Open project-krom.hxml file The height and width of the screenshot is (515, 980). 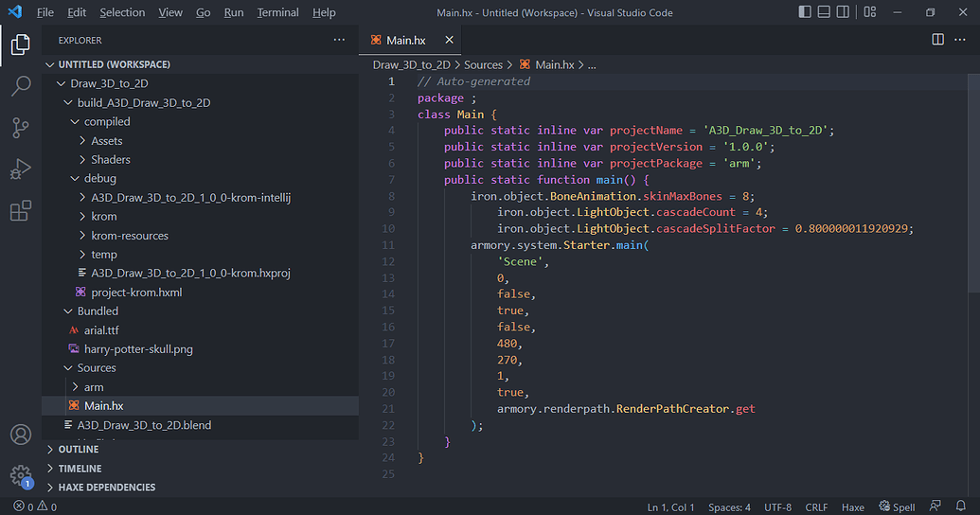200,292
